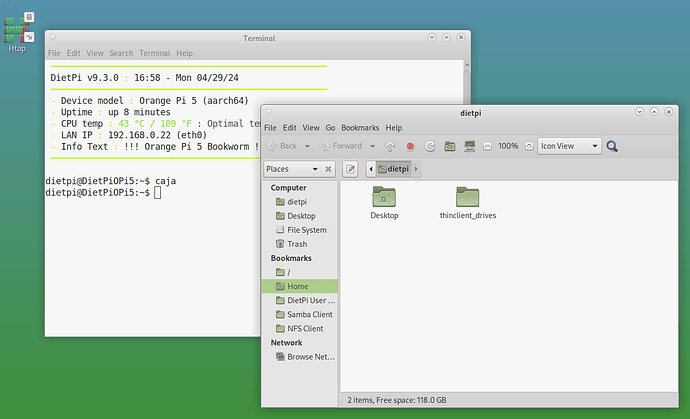The width and height of the screenshot is (690, 419).
Task: Open the Terminal window Edit menu
Action: point(73,53)
